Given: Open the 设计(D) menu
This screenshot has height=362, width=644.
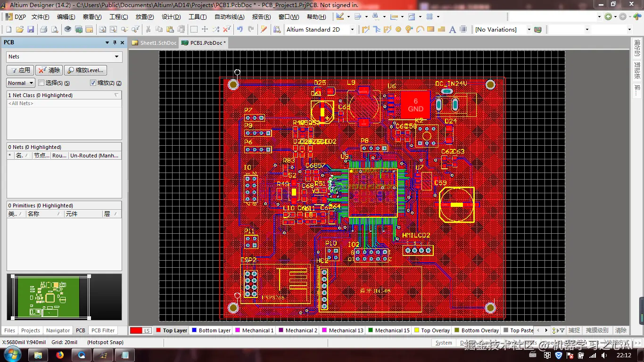Looking at the screenshot, I should coord(171,16).
